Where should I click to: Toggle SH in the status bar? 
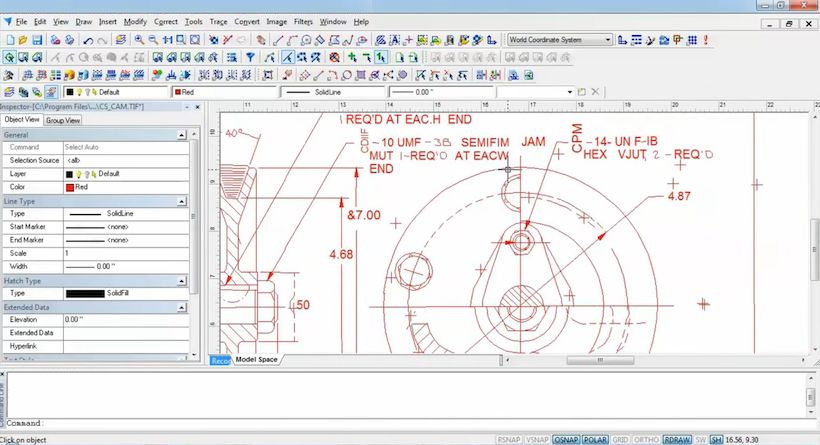click(x=716, y=440)
